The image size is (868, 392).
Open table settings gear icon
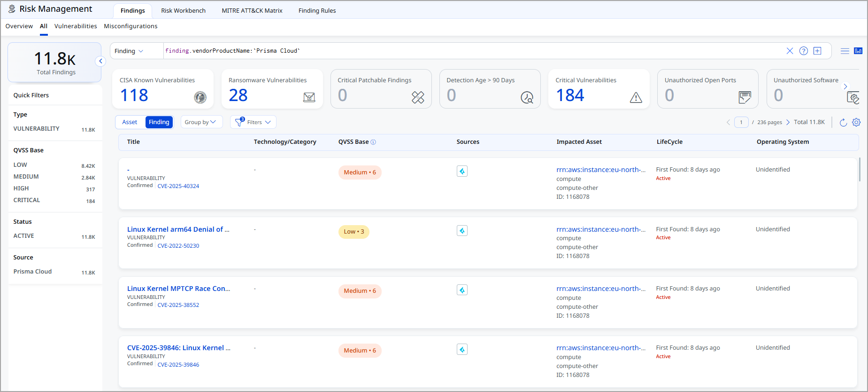(856, 122)
